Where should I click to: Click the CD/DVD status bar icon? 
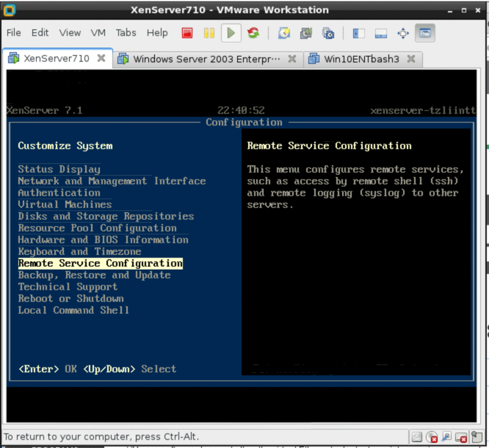coord(432,437)
